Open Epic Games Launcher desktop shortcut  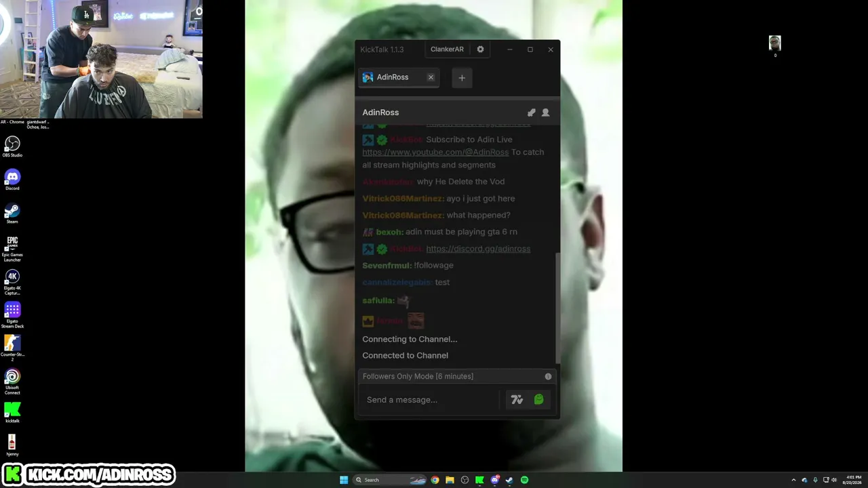click(12, 248)
